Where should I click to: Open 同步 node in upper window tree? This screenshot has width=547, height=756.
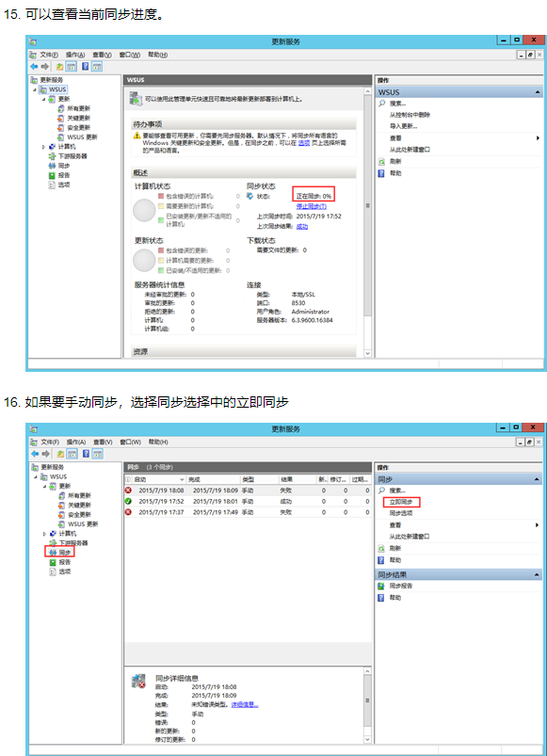pyautogui.click(x=59, y=166)
